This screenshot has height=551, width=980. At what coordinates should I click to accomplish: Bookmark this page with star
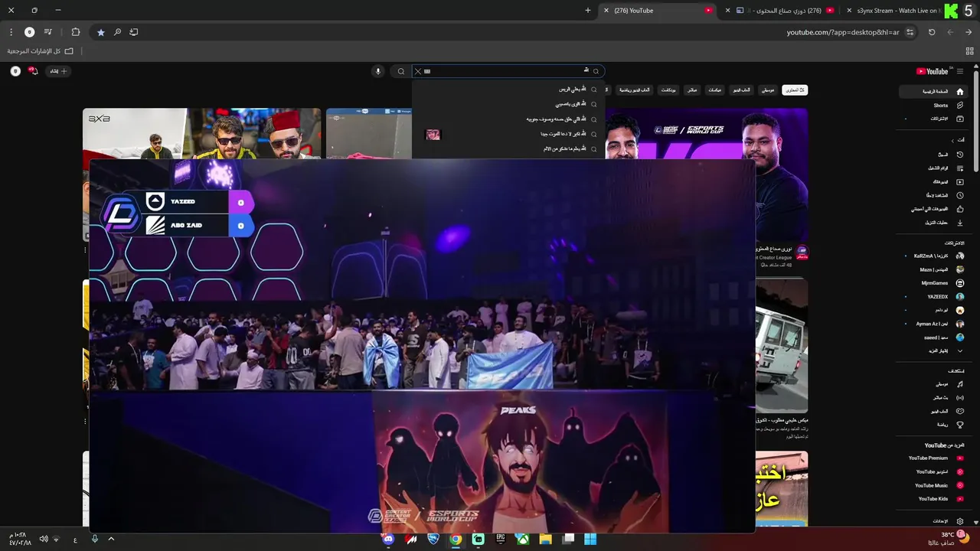tap(100, 32)
